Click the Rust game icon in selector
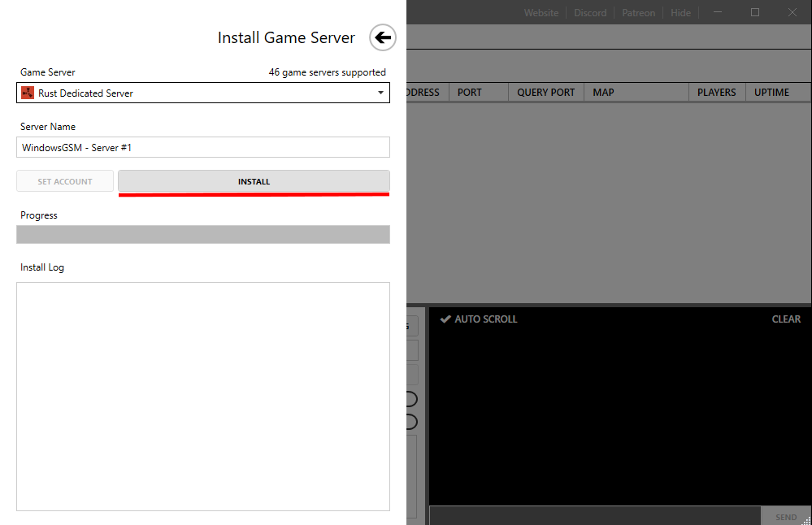 pos(28,93)
